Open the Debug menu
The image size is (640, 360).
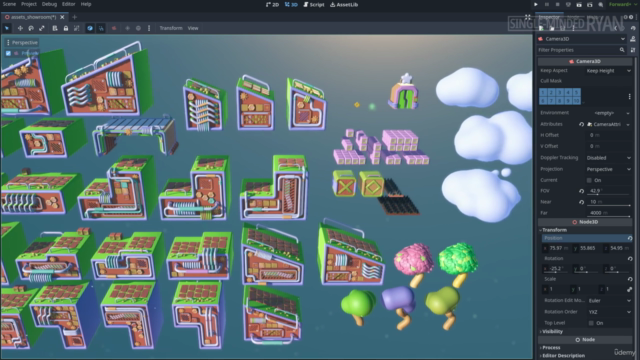tap(49, 4)
